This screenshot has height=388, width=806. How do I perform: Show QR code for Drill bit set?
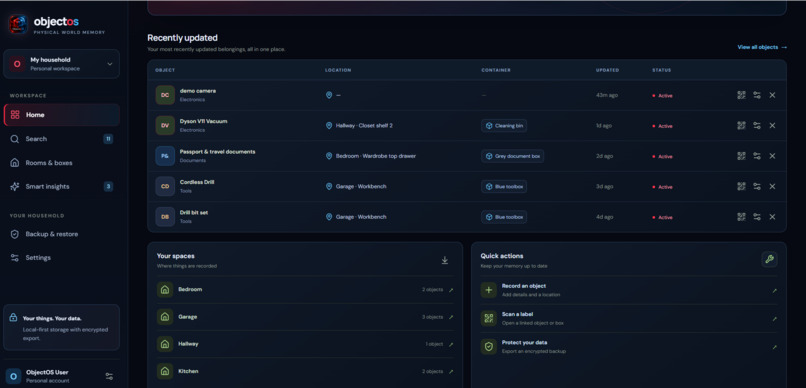click(x=741, y=217)
